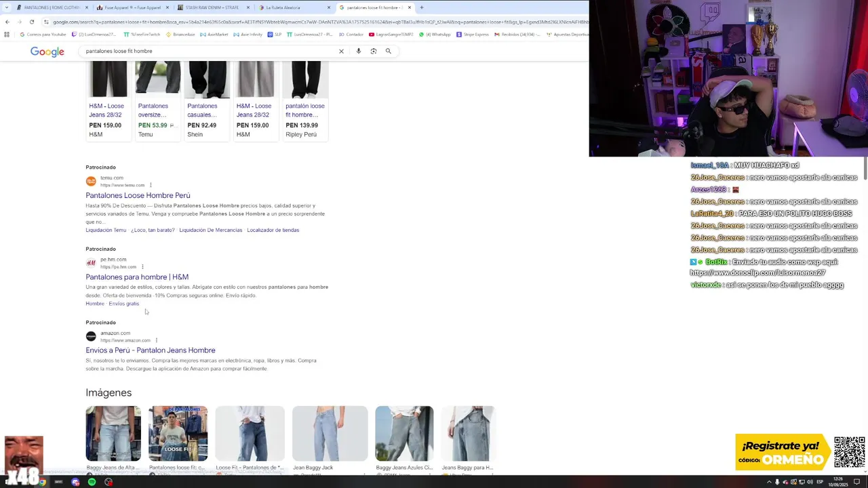This screenshot has height=488, width=868.
Task: Go back with the browser back arrow
Action: pyautogui.click(x=7, y=22)
